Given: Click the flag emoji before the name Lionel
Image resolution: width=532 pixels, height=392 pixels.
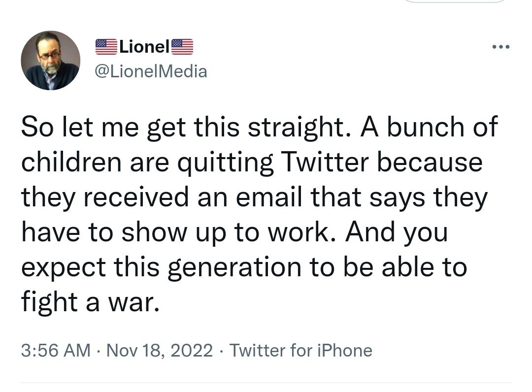Looking at the screenshot, I should (106, 47).
